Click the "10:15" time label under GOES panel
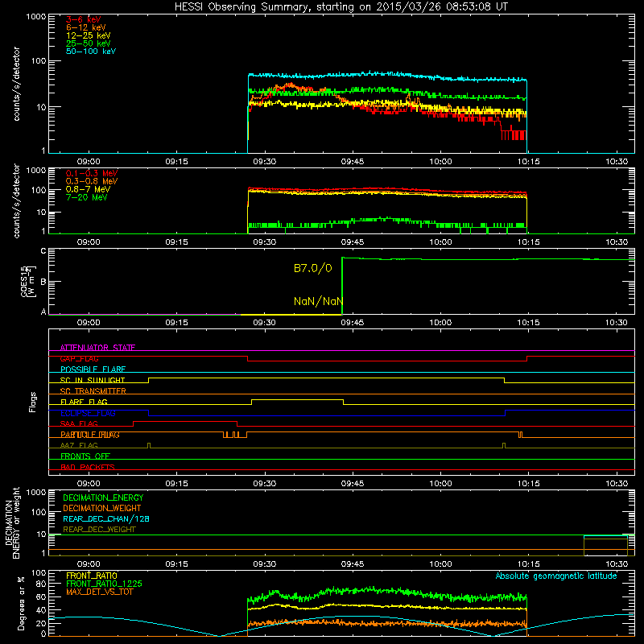 [x=529, y=323]
